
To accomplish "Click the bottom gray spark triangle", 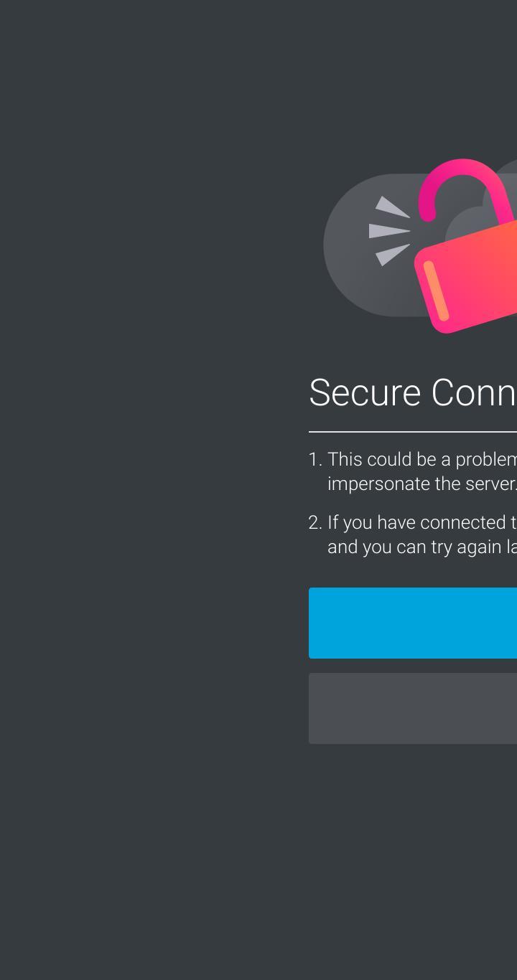I will coord(393,255).
